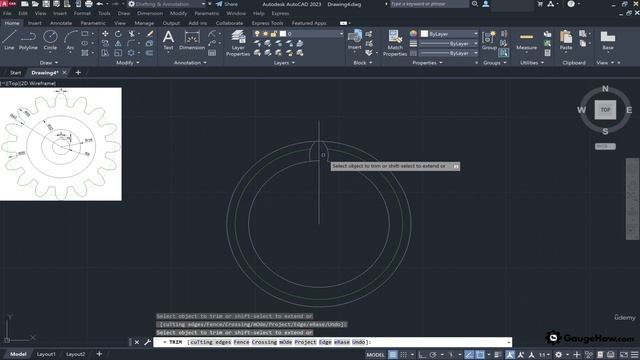Toggle object snap in status bar

480,355
